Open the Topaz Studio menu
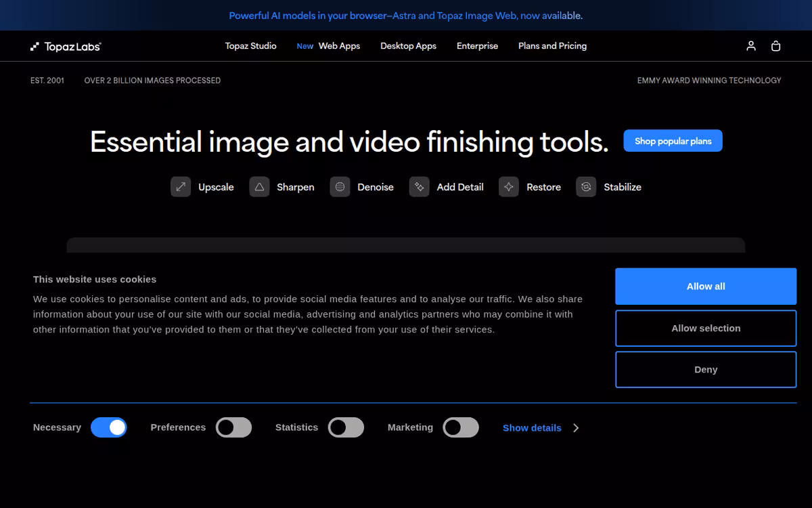Viewport: 812px width, 508px height. (x=251, y=46)
